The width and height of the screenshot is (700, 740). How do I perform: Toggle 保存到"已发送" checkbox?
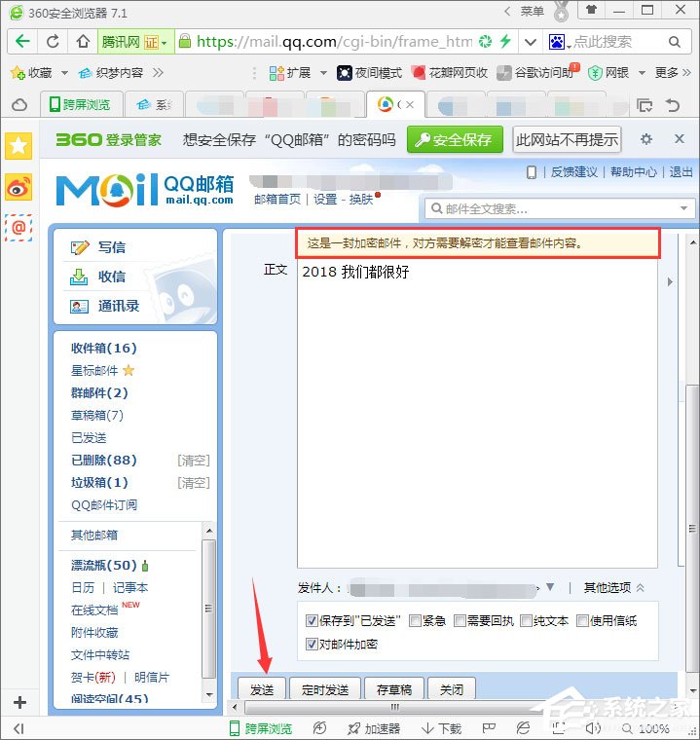[x=312, y=620]
